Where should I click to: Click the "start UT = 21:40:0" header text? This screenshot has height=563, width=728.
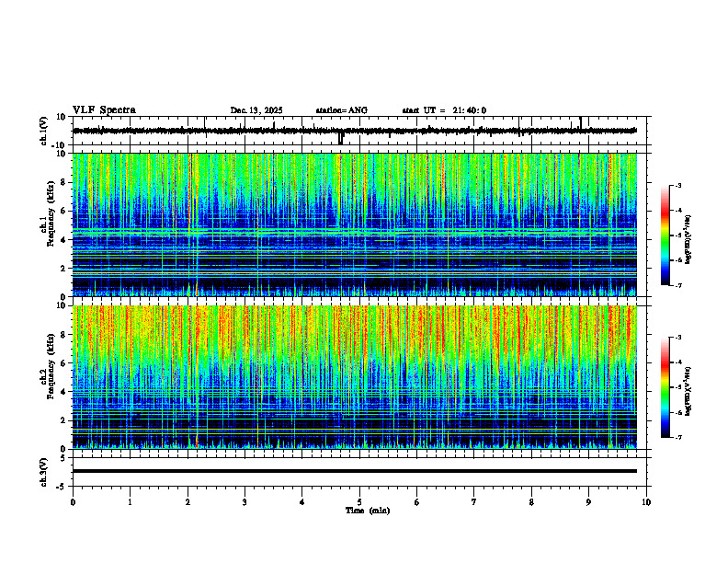[444, 110]
